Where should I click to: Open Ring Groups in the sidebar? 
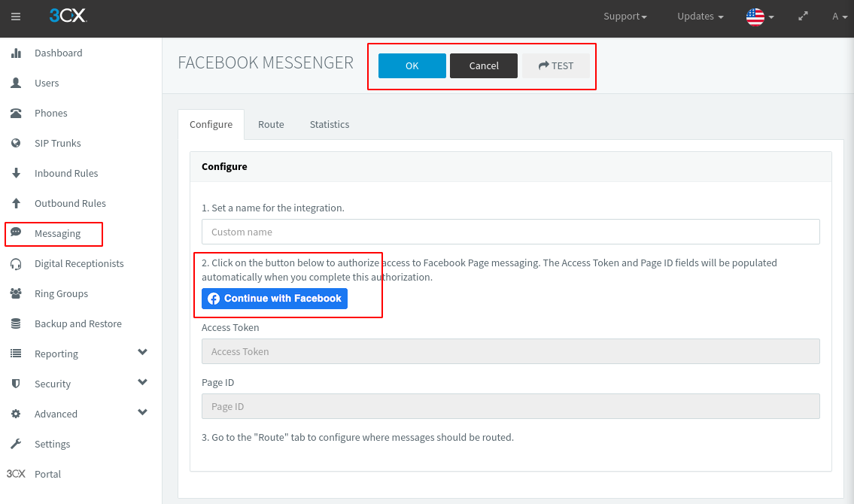[x=61, y=294]
